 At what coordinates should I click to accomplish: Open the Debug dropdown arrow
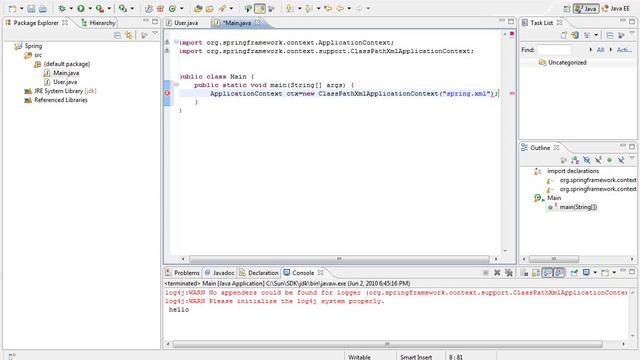click(x=71, y=9)
